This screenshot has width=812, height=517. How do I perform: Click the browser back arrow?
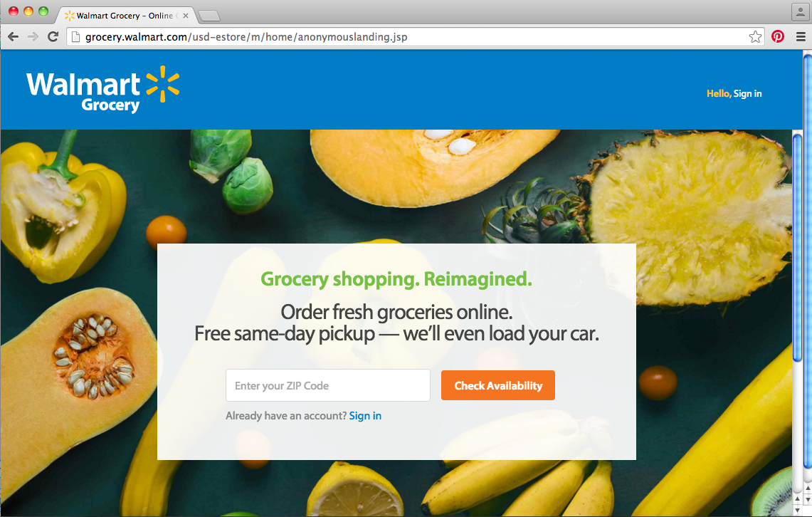click(14, 37)
